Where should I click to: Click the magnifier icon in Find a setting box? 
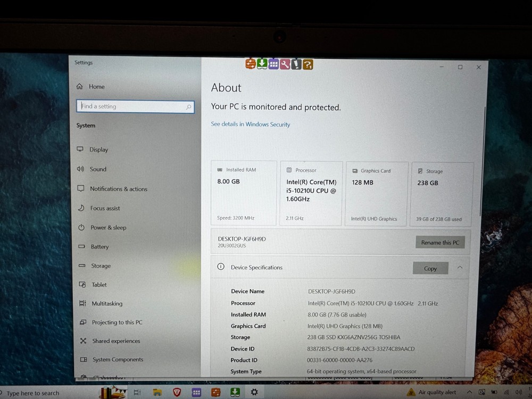[189, 107]
